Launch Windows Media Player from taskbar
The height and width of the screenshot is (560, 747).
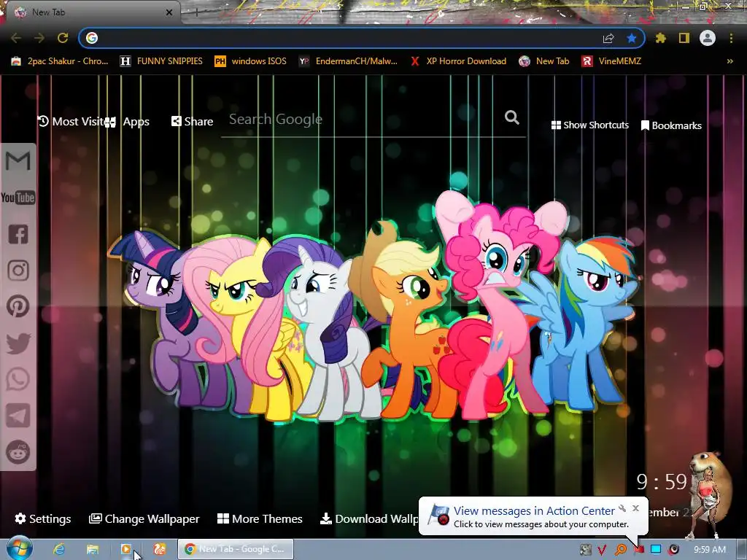[125, 549]
